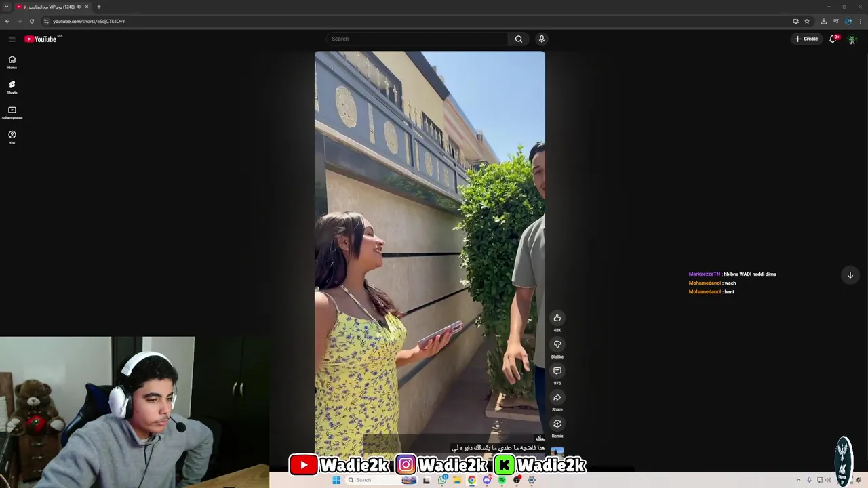Open the YouTube hamburger guide menu

point(12,39)
